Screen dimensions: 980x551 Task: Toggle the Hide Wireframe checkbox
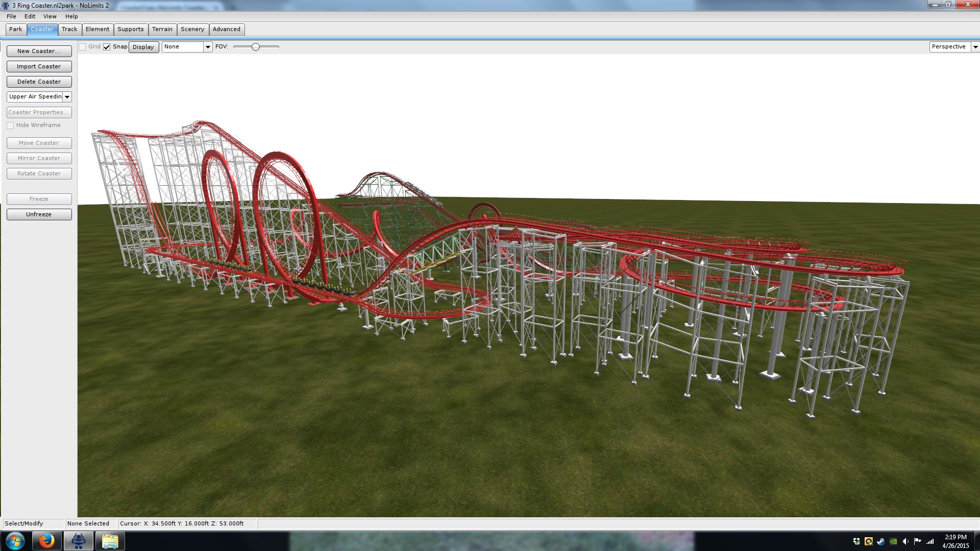pyautogui.click(x=10, y=126)
